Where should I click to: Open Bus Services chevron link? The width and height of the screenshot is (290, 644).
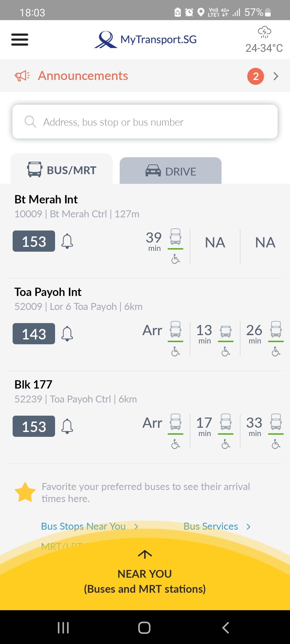tap(217, 526)
